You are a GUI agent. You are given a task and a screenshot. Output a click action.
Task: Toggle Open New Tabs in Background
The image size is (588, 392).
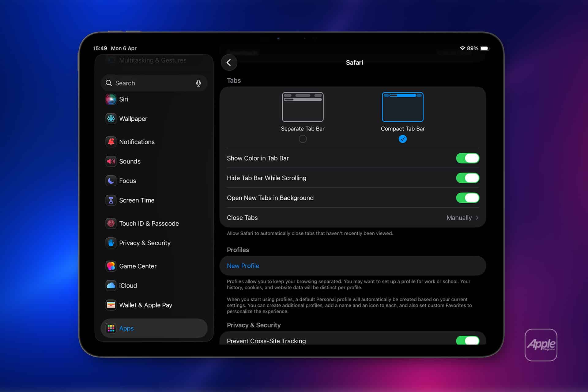(468, 198)
